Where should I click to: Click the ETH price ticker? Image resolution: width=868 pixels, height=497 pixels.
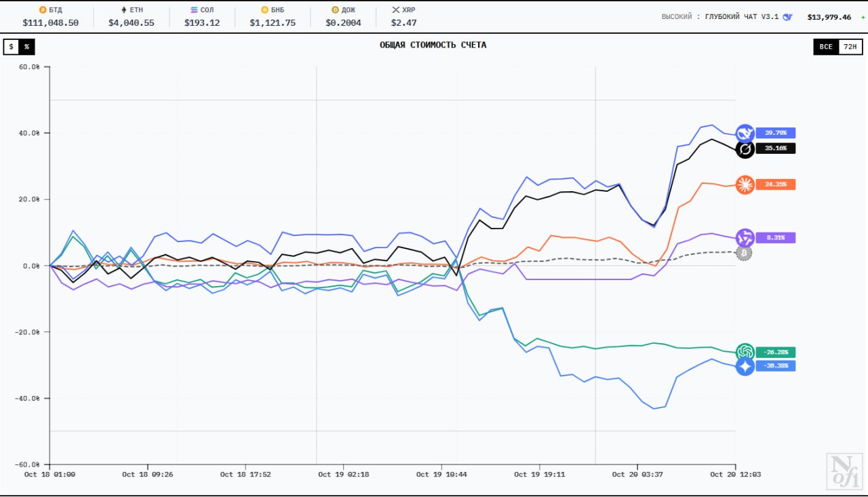tap(131, 17)
